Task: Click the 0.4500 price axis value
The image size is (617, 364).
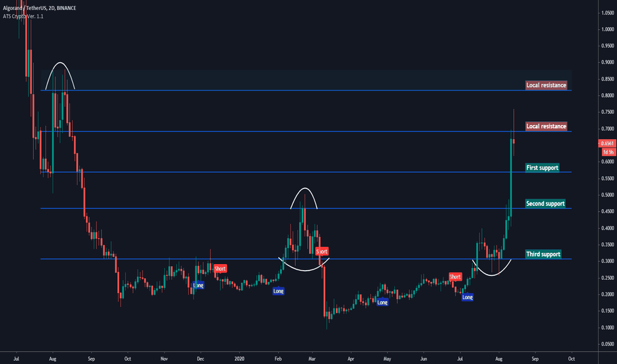Action: click(x=608, y=212)
